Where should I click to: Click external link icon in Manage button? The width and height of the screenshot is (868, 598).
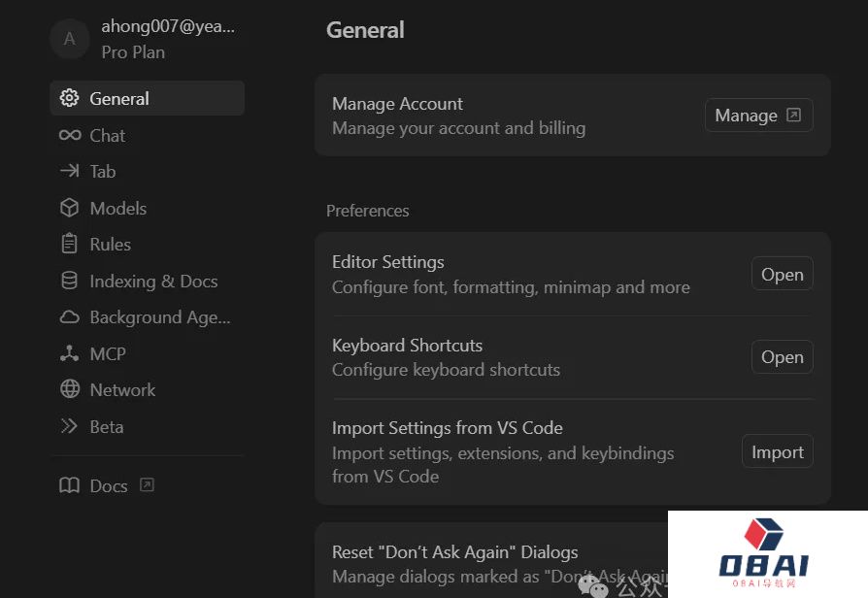click(794, 115)
